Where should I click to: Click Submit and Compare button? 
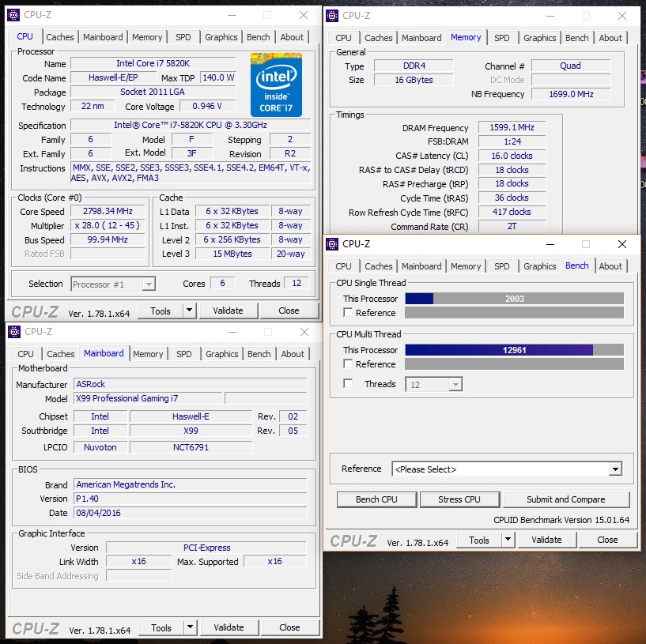pos(566,499)
